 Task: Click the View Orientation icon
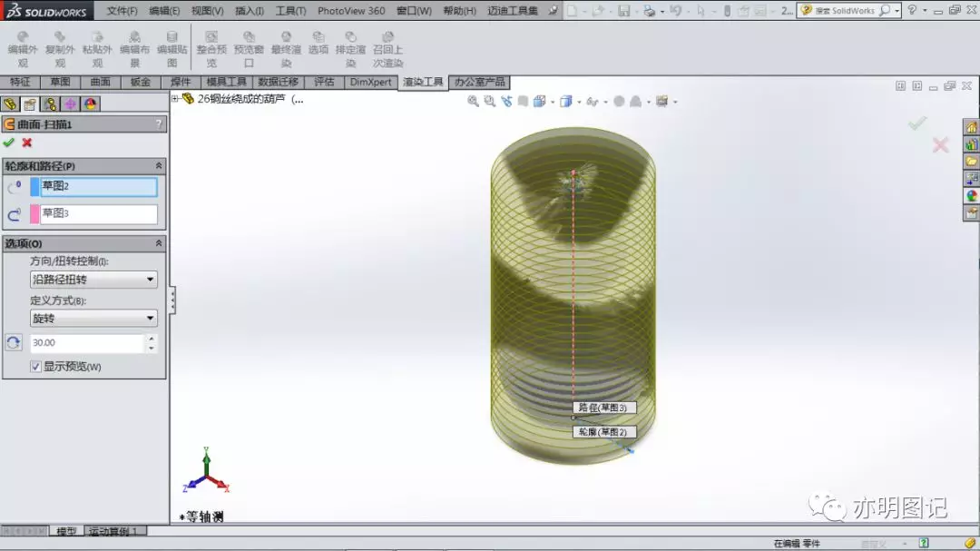(539, 102)
